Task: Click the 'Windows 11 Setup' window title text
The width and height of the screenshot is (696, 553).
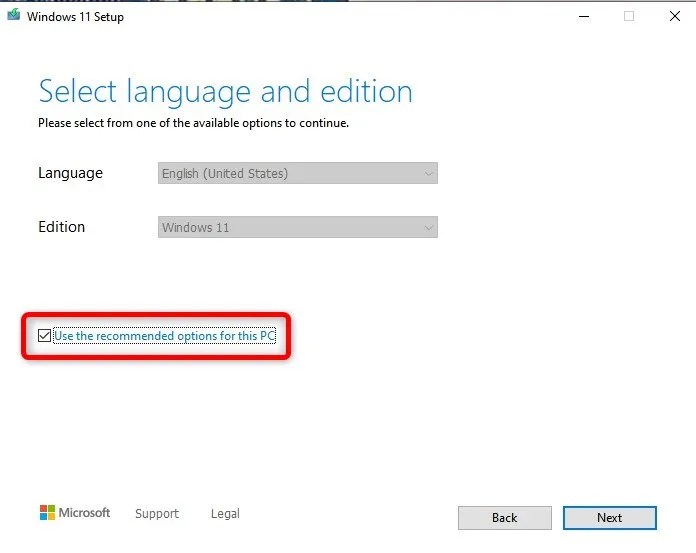Action: (75, 17)
